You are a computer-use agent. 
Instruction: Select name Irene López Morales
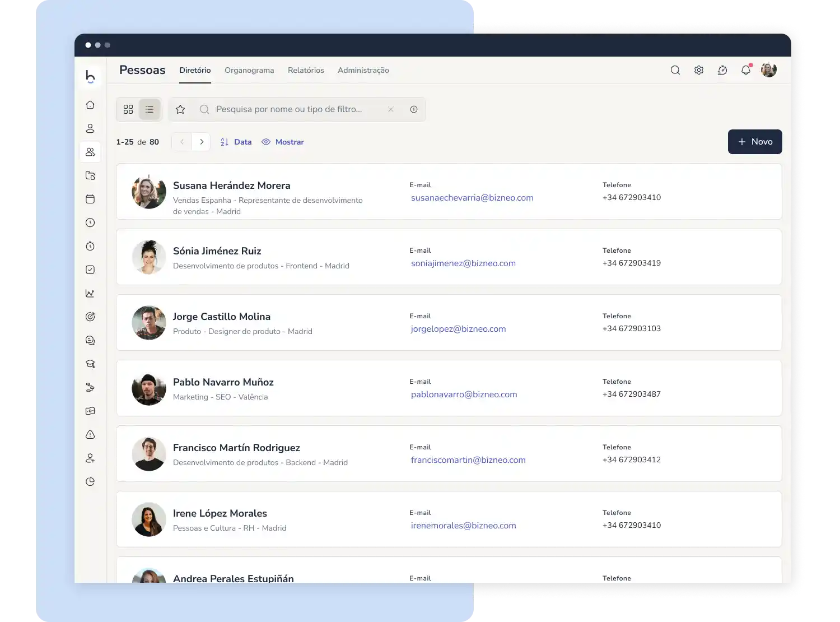[220, 513]
